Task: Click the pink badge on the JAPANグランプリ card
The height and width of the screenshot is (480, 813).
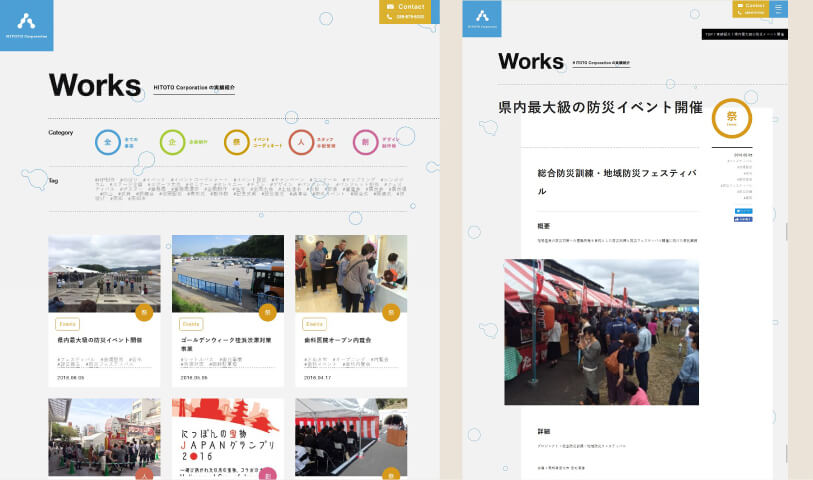Action: click(268, 474)
